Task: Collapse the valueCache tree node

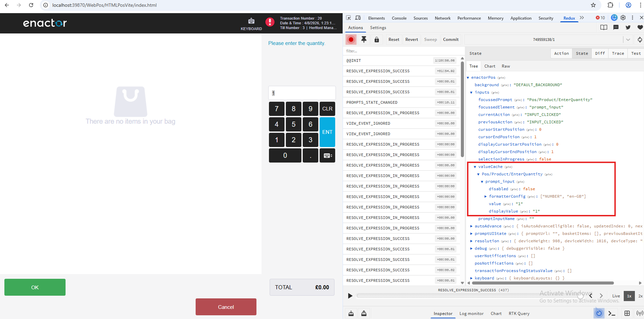Action: coord(475,167)
